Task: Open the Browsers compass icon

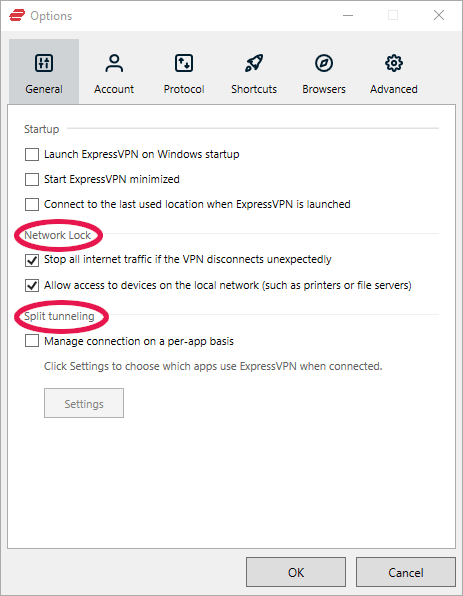Action: [x=324, y=63]
